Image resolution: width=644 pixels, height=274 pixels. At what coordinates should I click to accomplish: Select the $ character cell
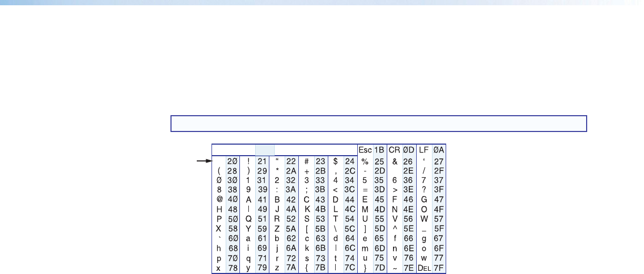[x=336, y=161]
